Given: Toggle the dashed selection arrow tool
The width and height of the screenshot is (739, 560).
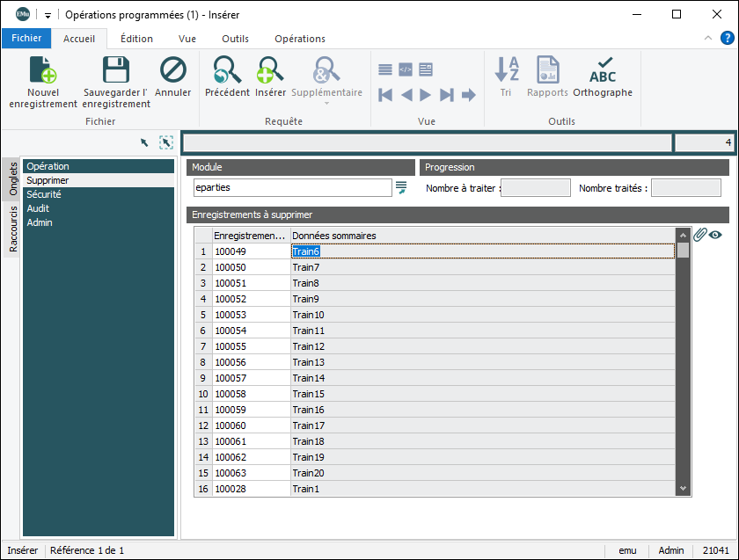Looking at the screenshot, I should coord(165,142).
